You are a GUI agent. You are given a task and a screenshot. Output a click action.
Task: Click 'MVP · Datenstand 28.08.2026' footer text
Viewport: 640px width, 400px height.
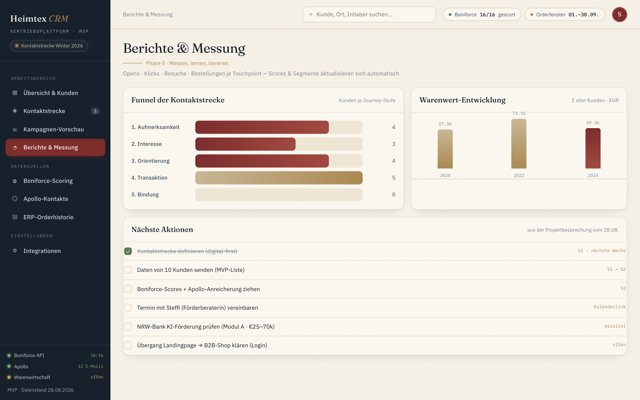click(x=41, y=390)
